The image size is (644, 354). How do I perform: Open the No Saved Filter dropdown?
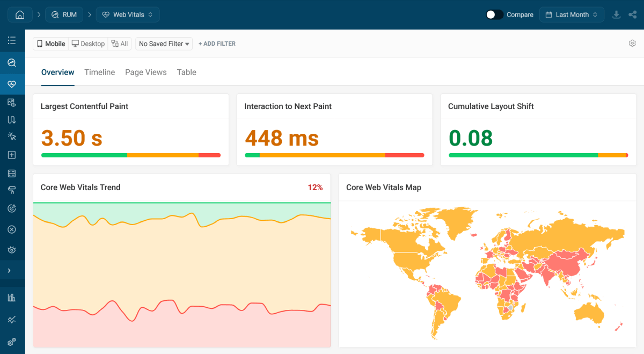164,44
